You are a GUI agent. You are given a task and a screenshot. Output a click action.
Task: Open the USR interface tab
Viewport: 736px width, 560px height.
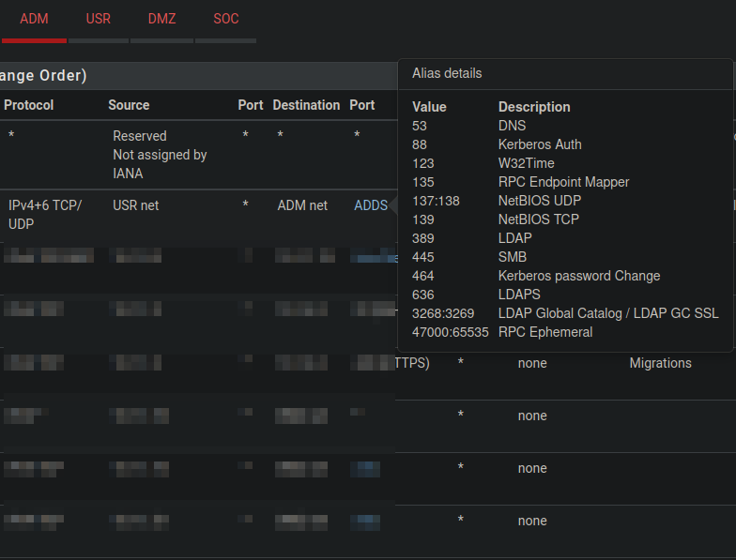(98, 19)
